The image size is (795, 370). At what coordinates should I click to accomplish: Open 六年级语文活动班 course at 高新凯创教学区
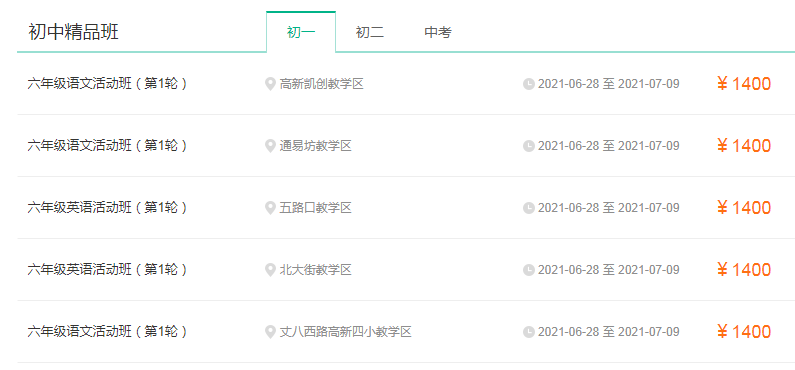click(x=107, y=84)
